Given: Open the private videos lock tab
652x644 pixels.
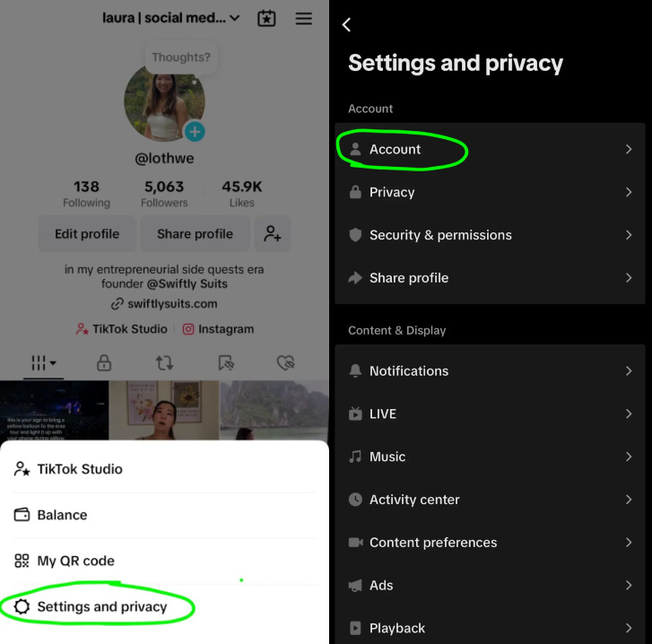Looking at the screenshot, I should point(104,363).
